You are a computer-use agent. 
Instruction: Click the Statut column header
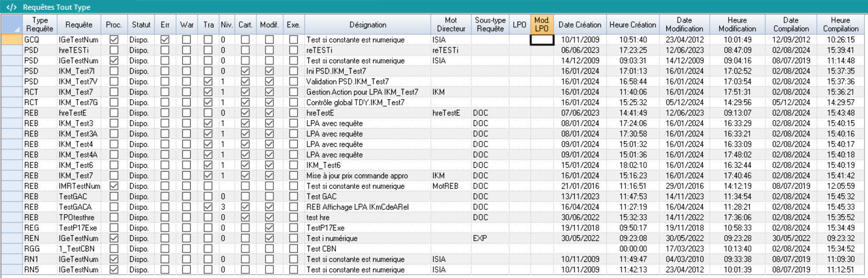[x=141, y=25]
